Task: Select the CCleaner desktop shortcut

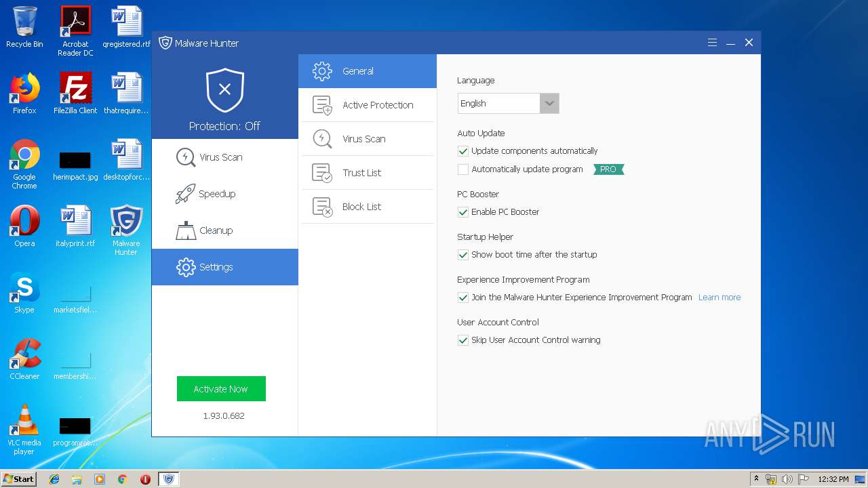Action: [x=24, y=359]
